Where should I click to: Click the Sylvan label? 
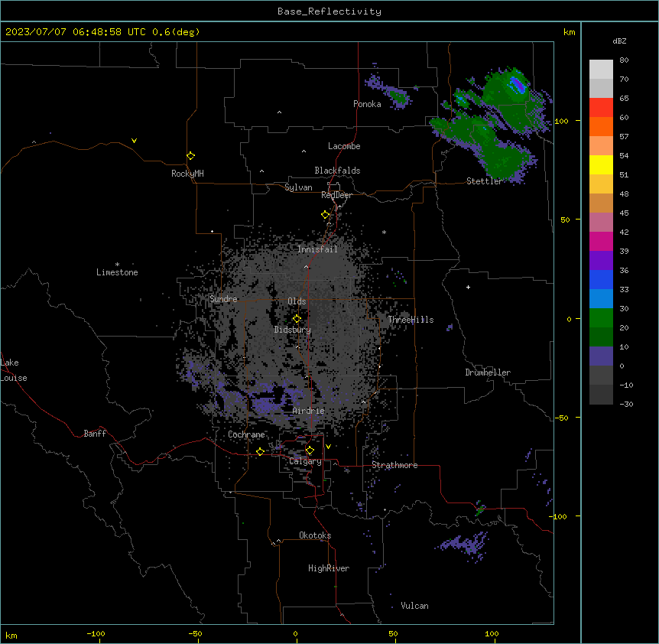[x=298, y=187]
